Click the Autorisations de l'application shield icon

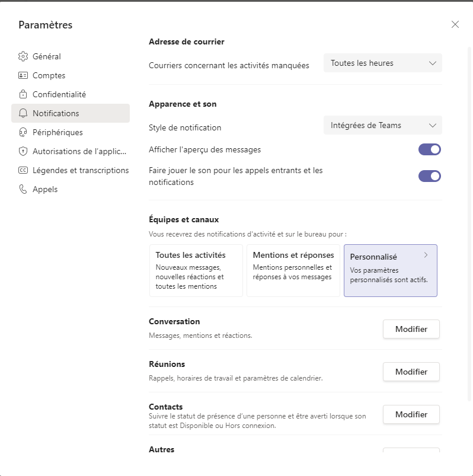tap(23, 151)
